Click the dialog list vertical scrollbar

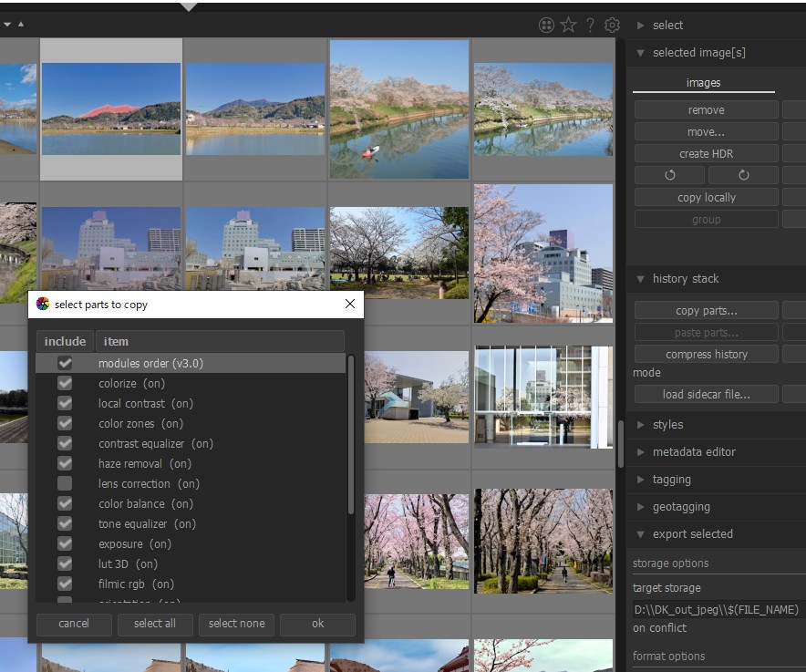[350, 434]
